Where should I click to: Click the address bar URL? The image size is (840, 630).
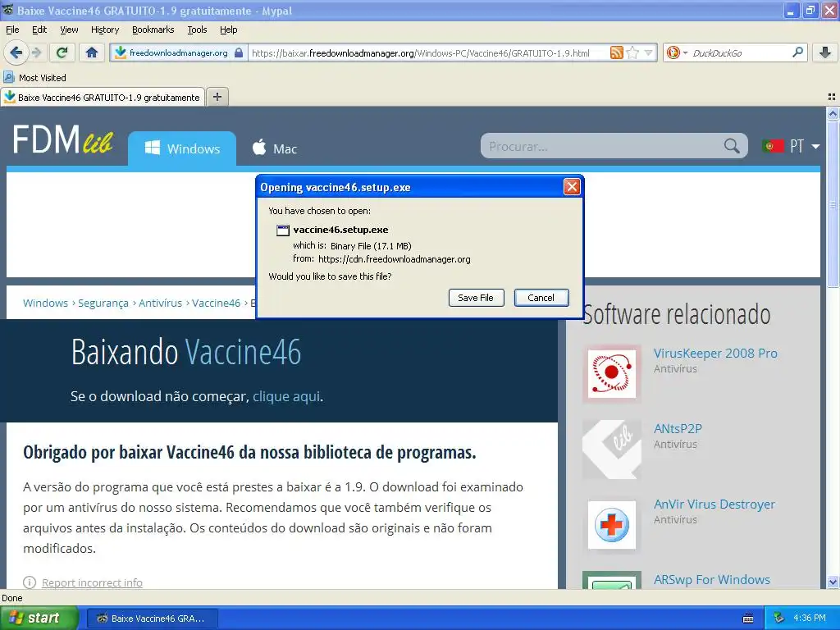tap(421, 53)
